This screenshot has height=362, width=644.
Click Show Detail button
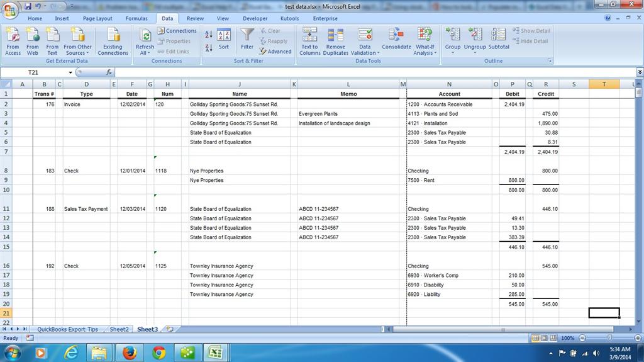tap(531, 31)
